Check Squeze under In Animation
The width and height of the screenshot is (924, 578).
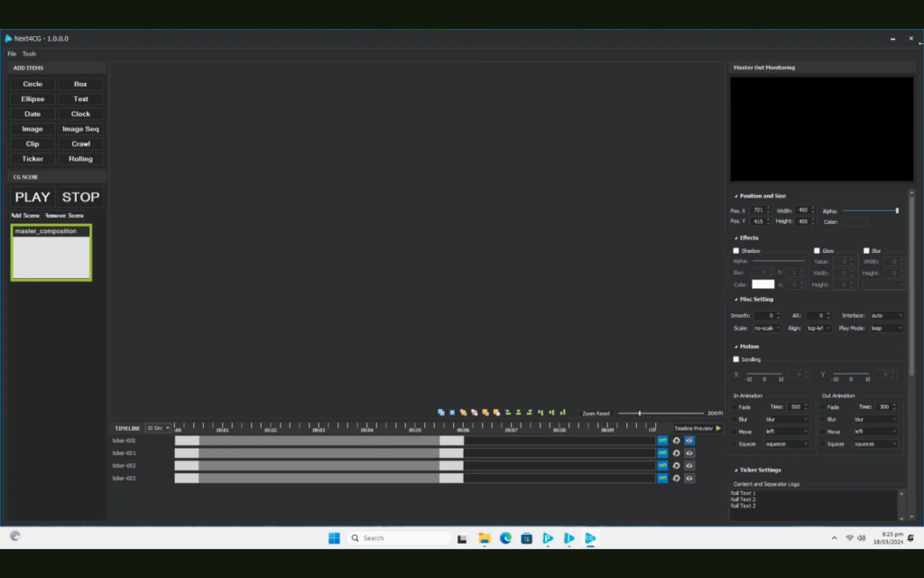click(735, 444)
